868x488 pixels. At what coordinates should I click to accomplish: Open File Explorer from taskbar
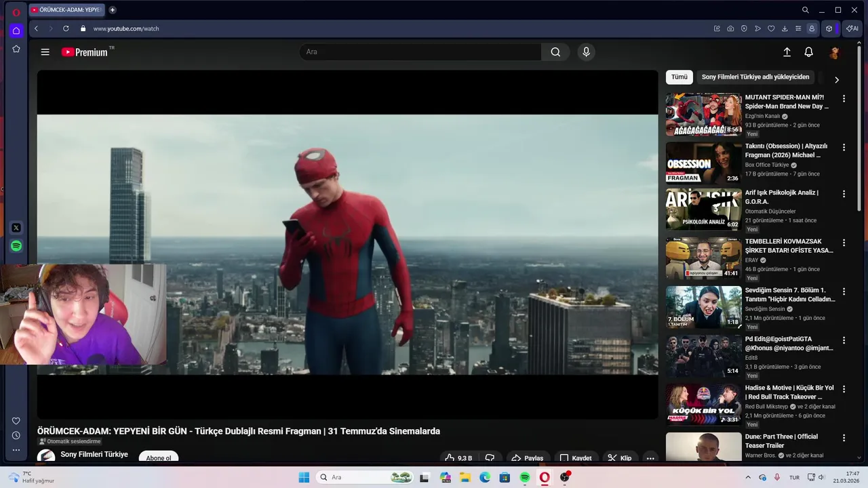(465, 477)
